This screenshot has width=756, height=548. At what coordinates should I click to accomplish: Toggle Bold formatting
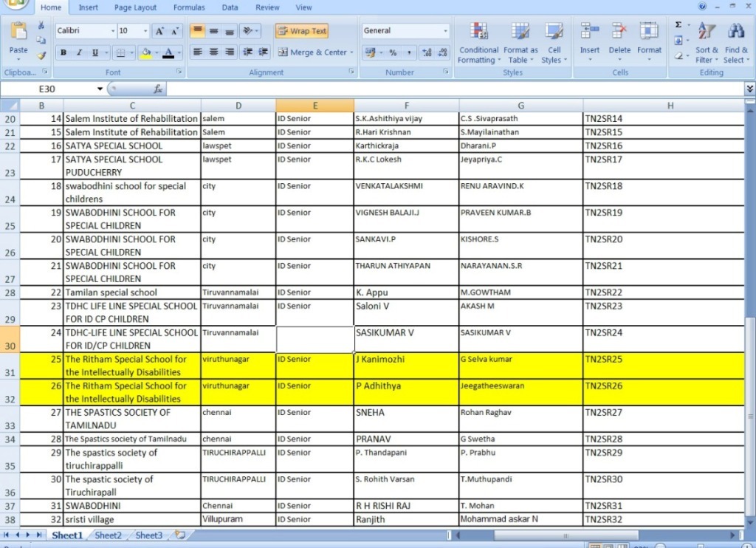pyautogui.click(x=63, y=52)
